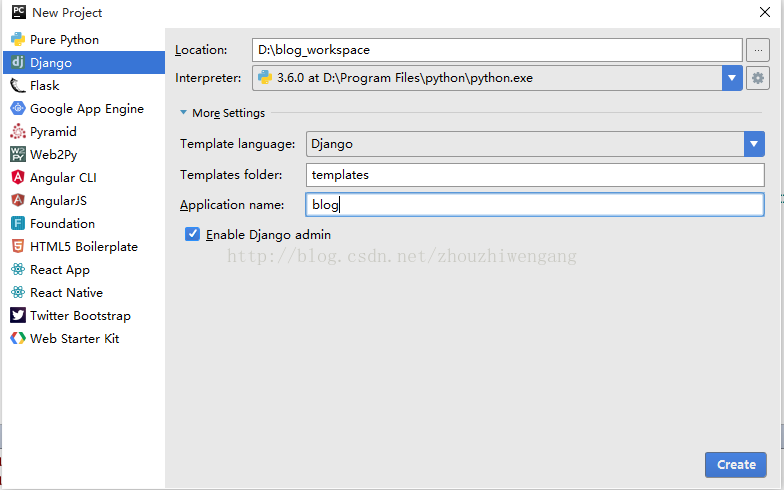
Task: Choose the Google App Engine icon
Action: [x=18, y=108]
